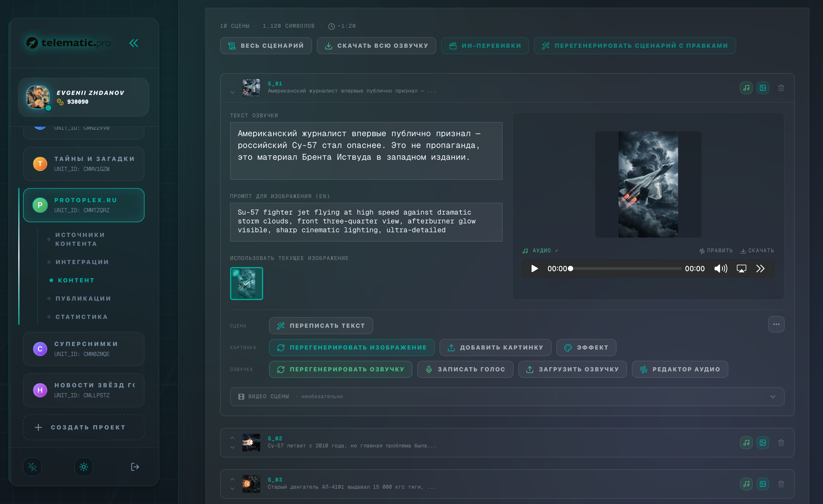Select project PROTOPLEX.RU
This screenshot has width=823, height=504.
pyautogui.click(x=83, y=205)
